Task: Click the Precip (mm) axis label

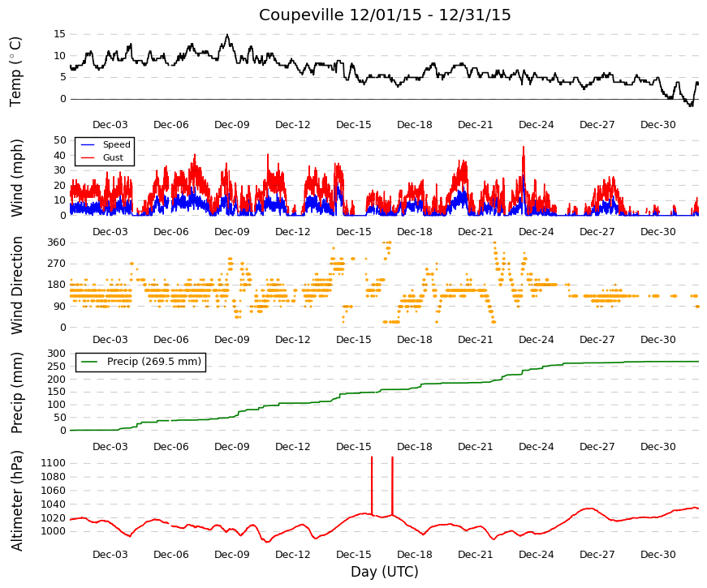Action: point(17,393)
